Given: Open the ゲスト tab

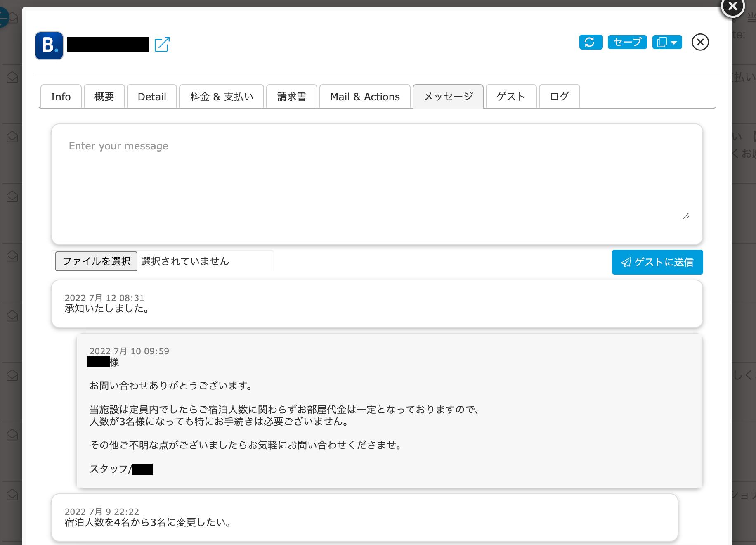Looking at the screenshot, I should point(511,97).
